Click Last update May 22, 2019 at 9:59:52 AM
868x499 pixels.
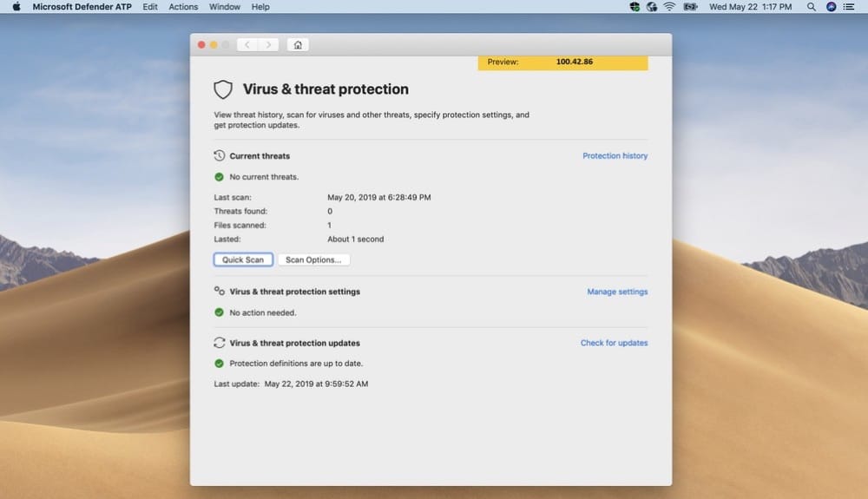(291, 384)
